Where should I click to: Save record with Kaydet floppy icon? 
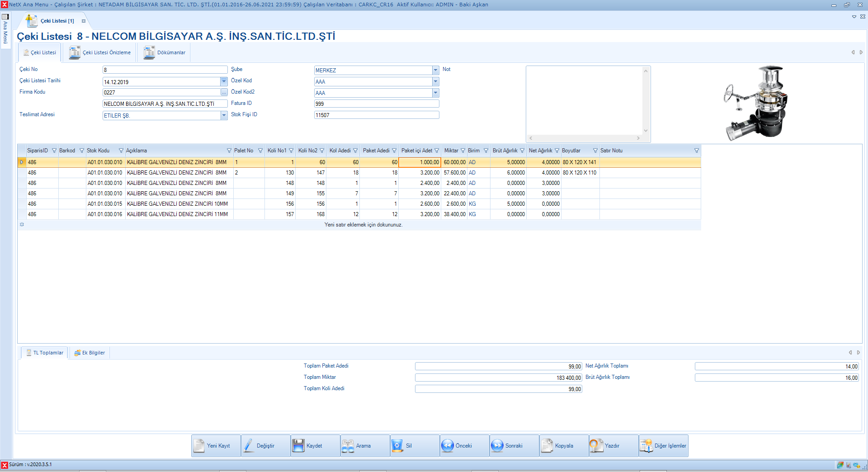(x=298, y=446)
